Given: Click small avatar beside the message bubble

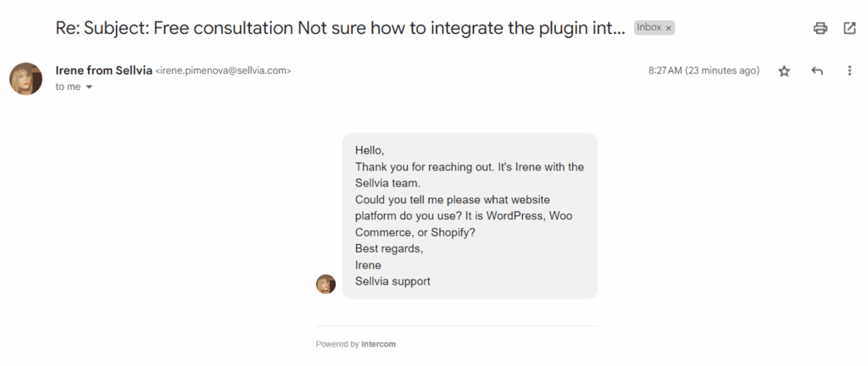Looking at the screenshot, I should pos(325,284).
